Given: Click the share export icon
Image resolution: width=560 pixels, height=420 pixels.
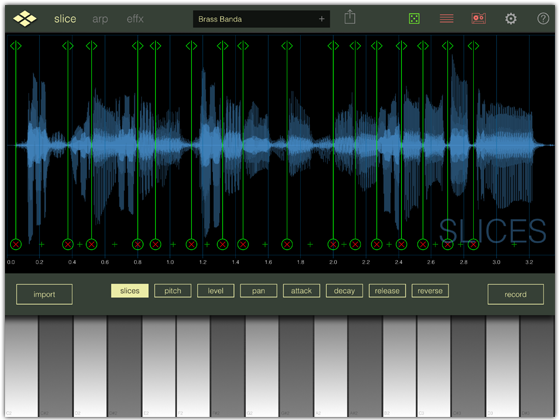Looking at the screenshot, I should point(350,17).
